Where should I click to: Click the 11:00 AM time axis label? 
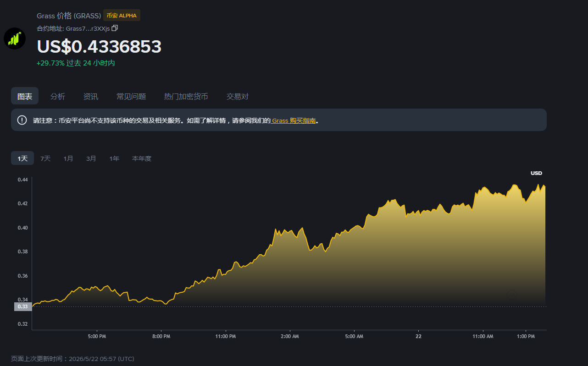[x=483, y=336]
